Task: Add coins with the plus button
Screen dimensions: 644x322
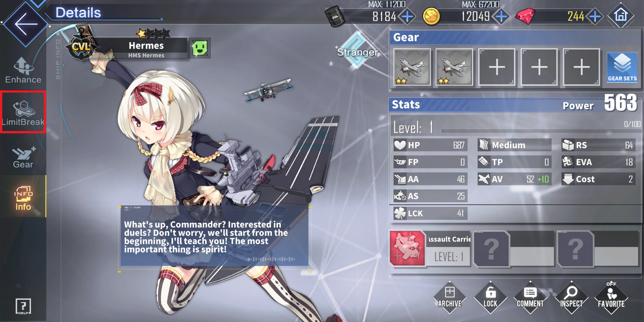Action: (501, 17)
